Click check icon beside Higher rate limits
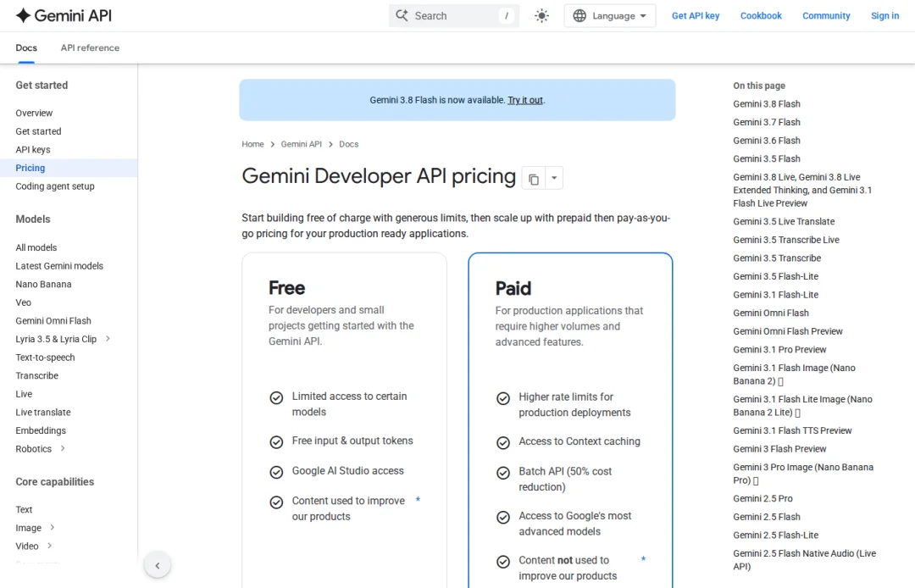This screenshot has height=588, width=915. 503,398
